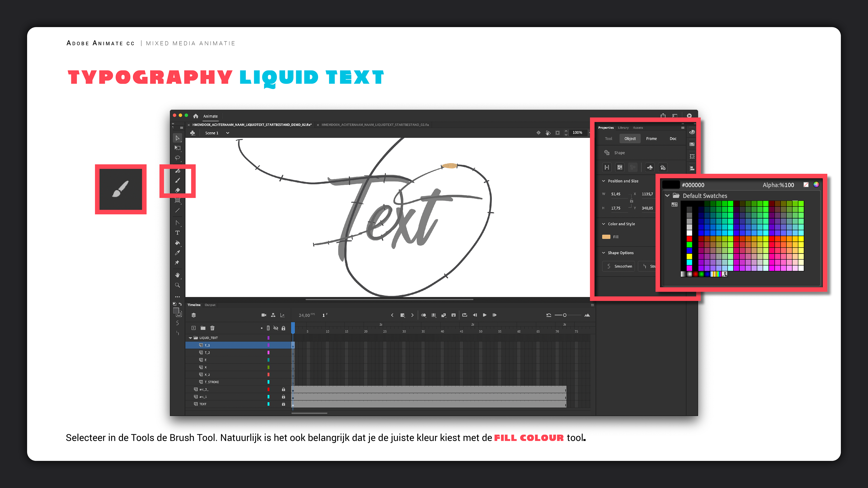Screen dimensions: 868x488
Task: Choose the Lasso tool
Action: [x=178, y=158]
